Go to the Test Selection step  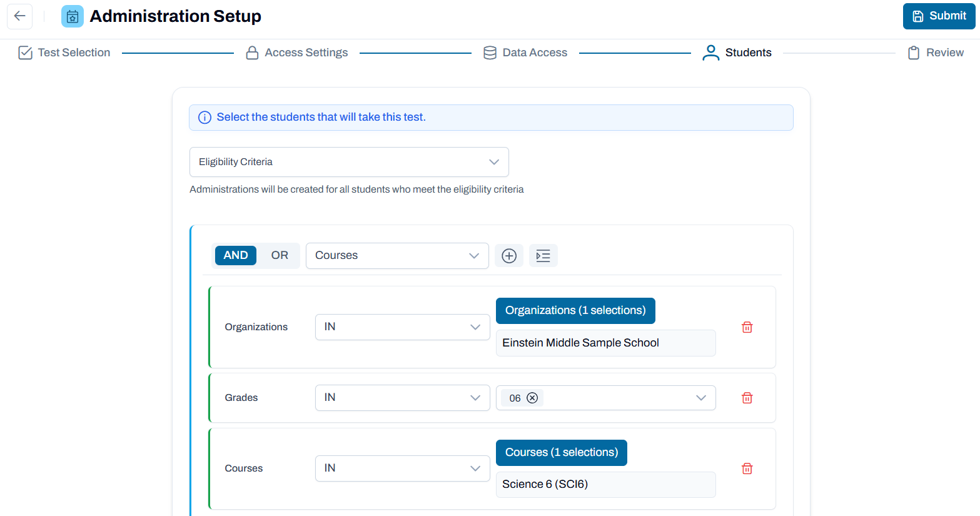[x=64, y=53]
